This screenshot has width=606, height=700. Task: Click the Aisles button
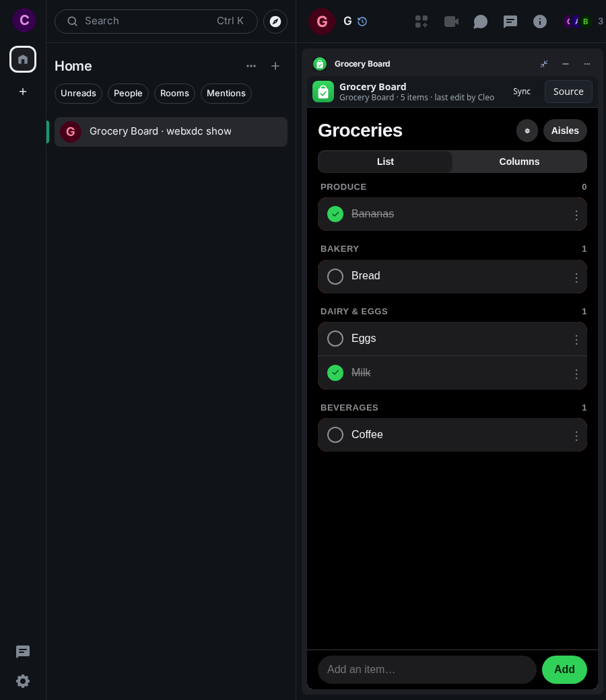(x=565, y=131)
